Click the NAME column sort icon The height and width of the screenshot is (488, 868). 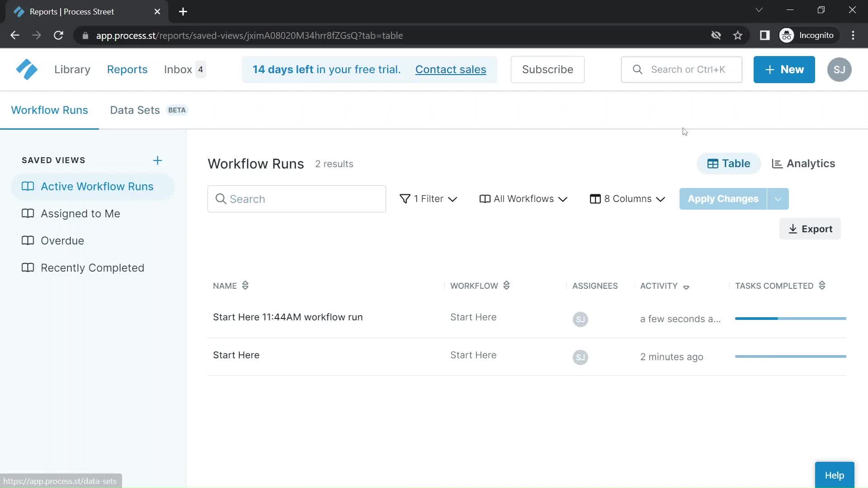pos(245,286)
